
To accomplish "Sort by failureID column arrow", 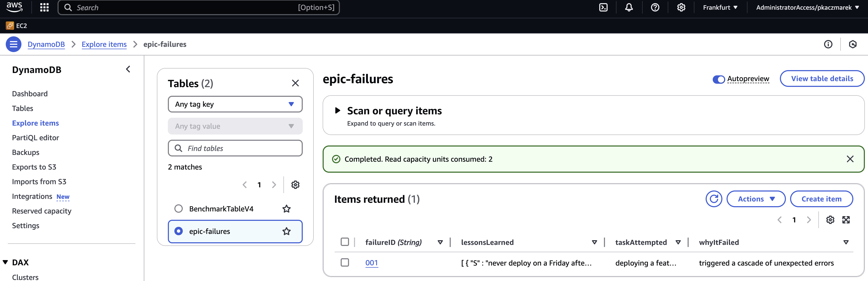I will pos(440,243).
